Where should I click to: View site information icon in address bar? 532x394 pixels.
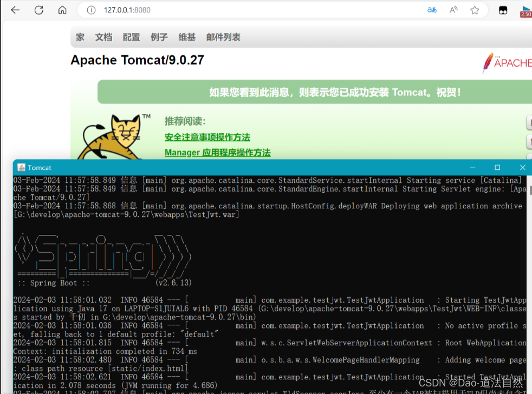coord(91,10)
